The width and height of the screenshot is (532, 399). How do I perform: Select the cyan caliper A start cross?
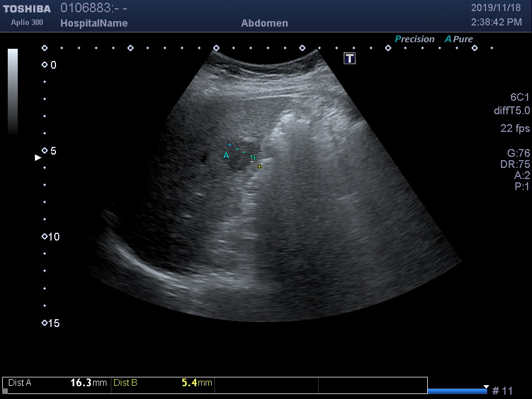click(229, 145)
